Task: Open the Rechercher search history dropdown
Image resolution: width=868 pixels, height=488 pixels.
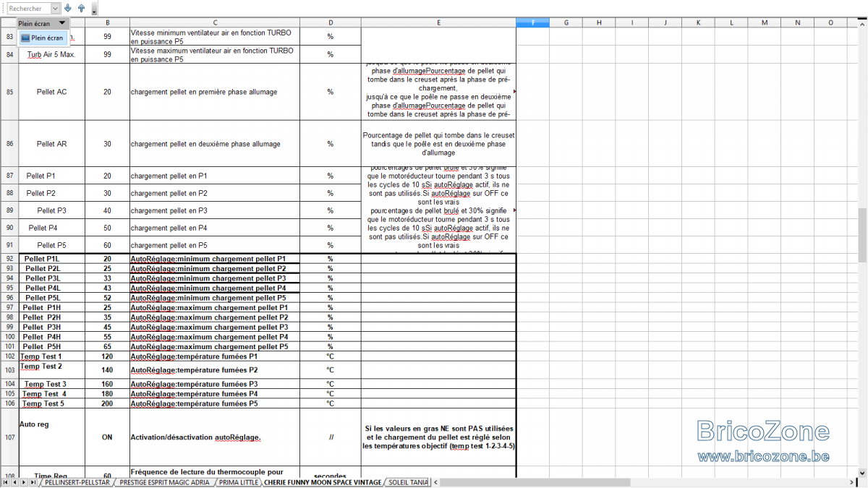Action: [56, 9]
